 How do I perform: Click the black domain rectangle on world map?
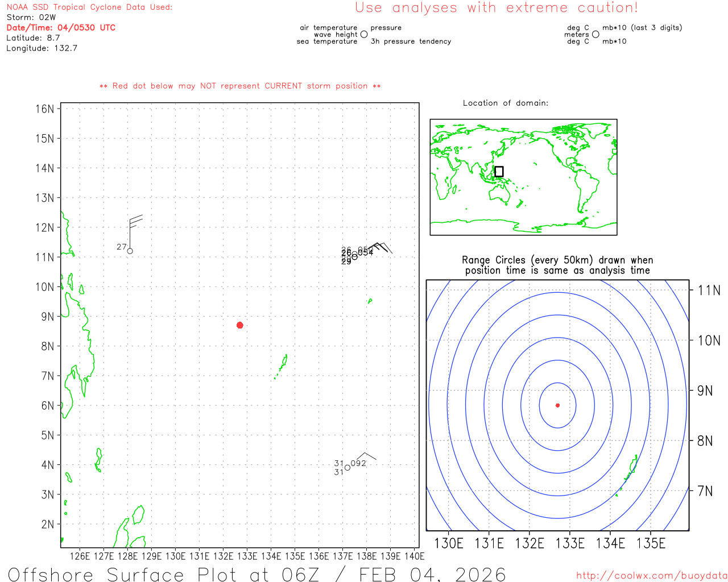click(x=499, y=171)
